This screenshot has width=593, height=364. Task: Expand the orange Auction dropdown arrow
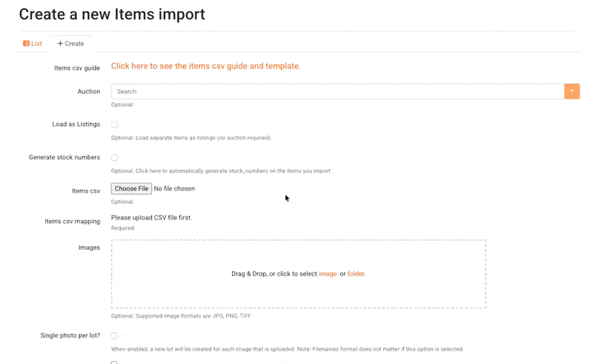572,91
